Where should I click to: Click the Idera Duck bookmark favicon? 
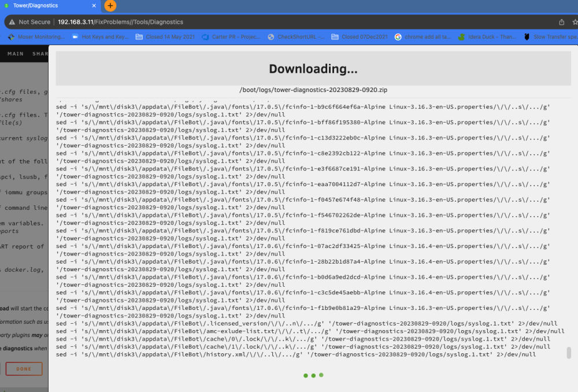coord(461,37)
